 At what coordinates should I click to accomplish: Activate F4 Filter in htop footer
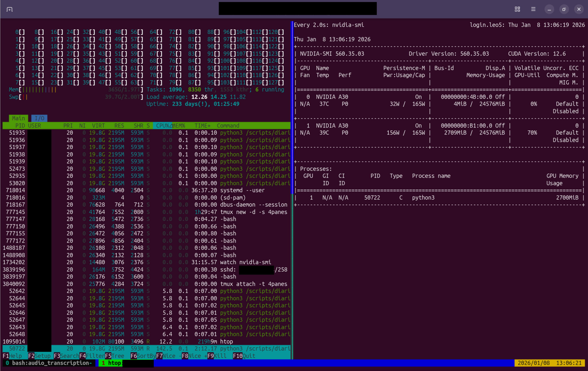pyautogui.click(x=92, y=356)
